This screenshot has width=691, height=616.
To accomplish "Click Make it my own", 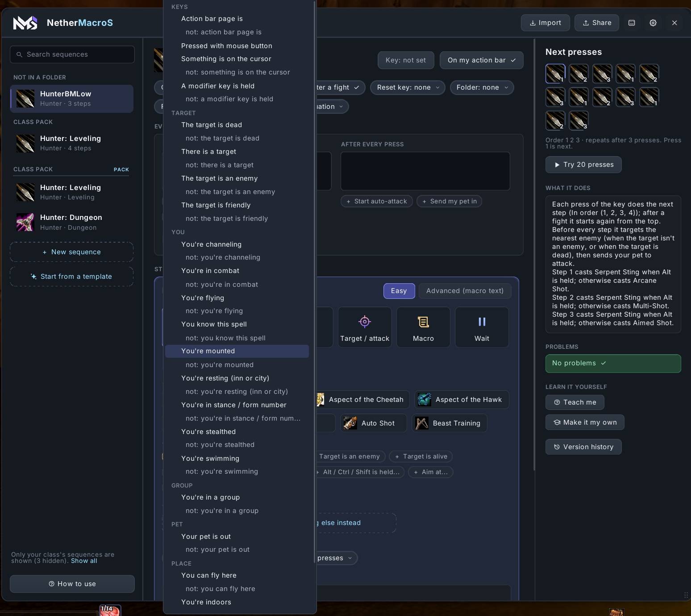I will tap(585, 422).
